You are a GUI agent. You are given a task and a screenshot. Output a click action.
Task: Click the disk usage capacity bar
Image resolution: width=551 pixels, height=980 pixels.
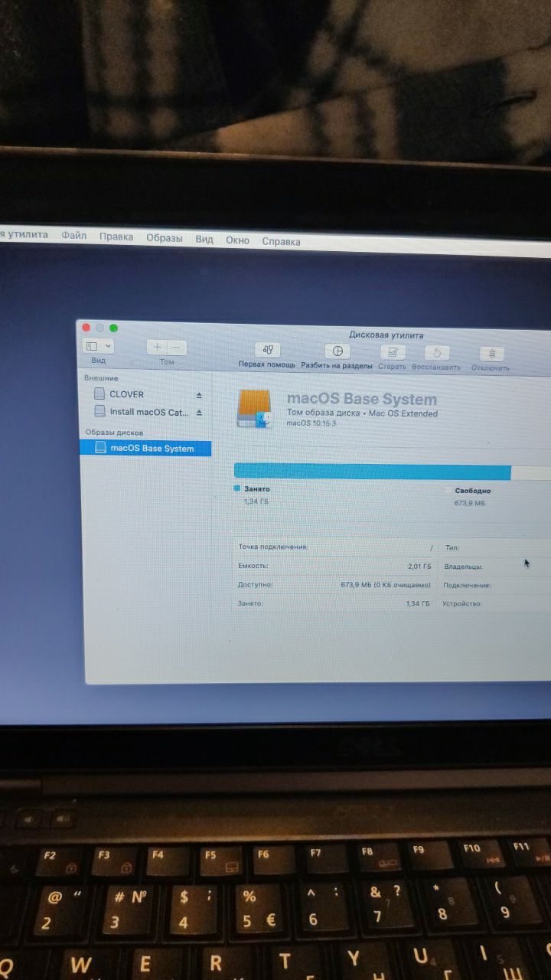tap(392, 472)
